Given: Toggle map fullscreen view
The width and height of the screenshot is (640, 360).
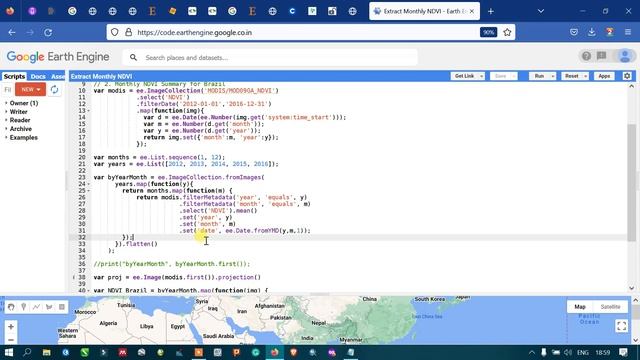Looking at the screenshot, I should (622, 326).
